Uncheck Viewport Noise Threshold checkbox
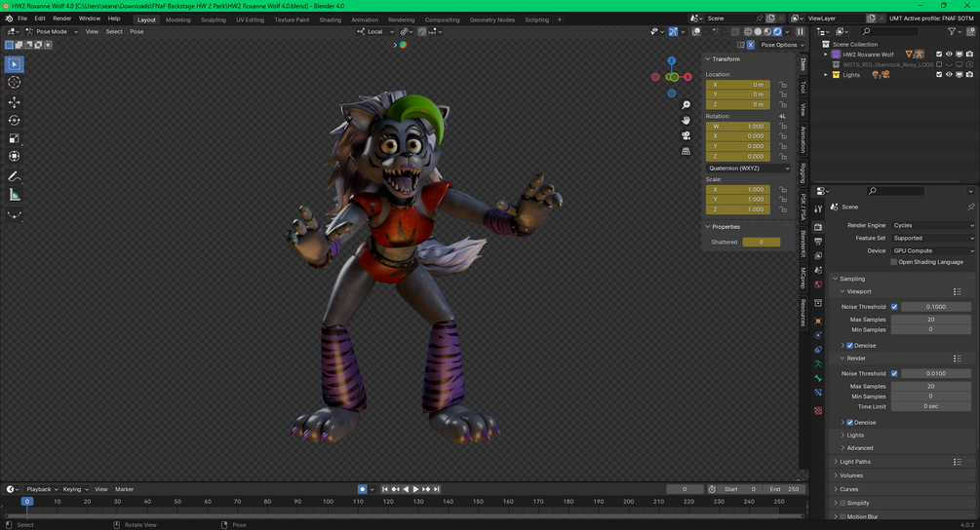Screen dimensions: 980x530 coord(894,307)
